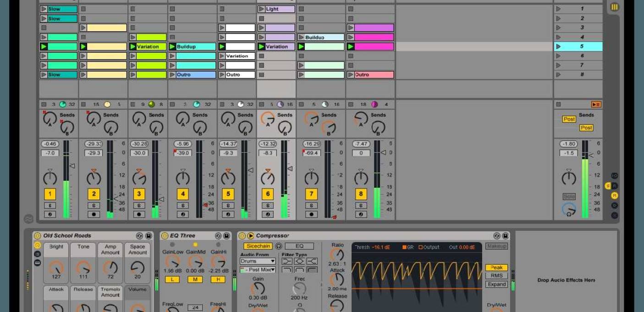
Task: Switch to the EQ tab in Compressor sidechain
Action: pos(300,246)
